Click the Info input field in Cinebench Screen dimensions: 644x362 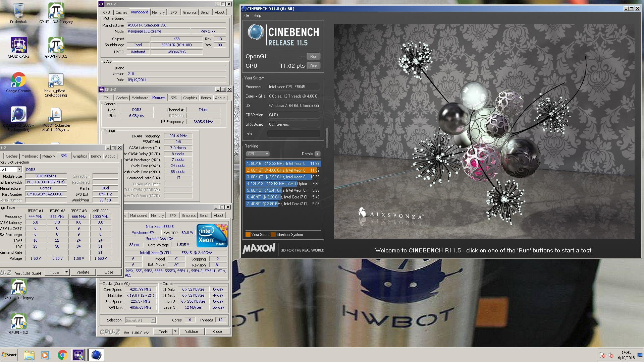point(293,134)
